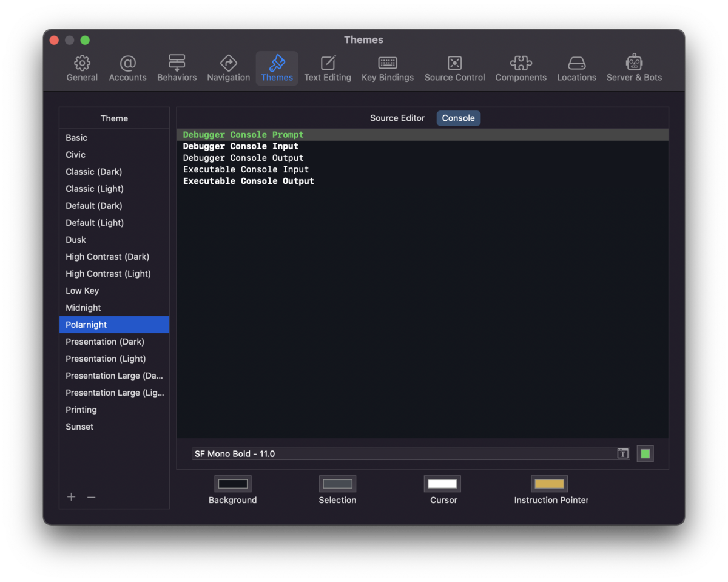
Task: Add a new theme with plus button
Action: pos(72,497)
